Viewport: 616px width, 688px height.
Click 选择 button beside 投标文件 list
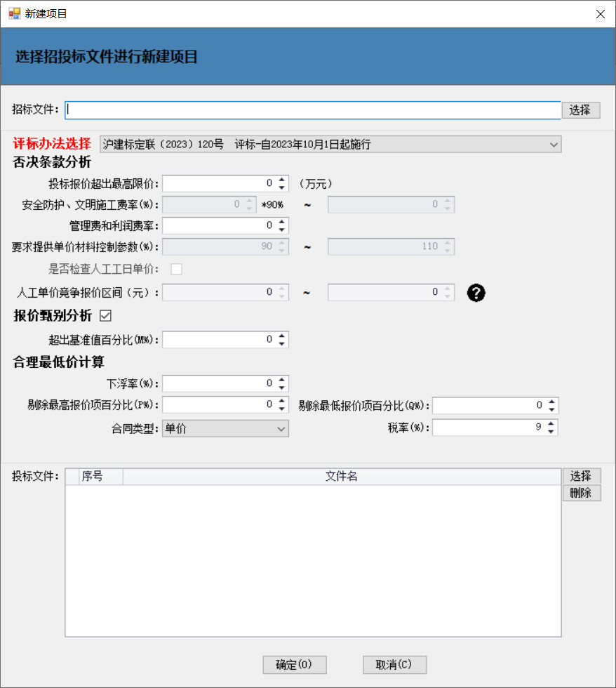pos(581,476)
